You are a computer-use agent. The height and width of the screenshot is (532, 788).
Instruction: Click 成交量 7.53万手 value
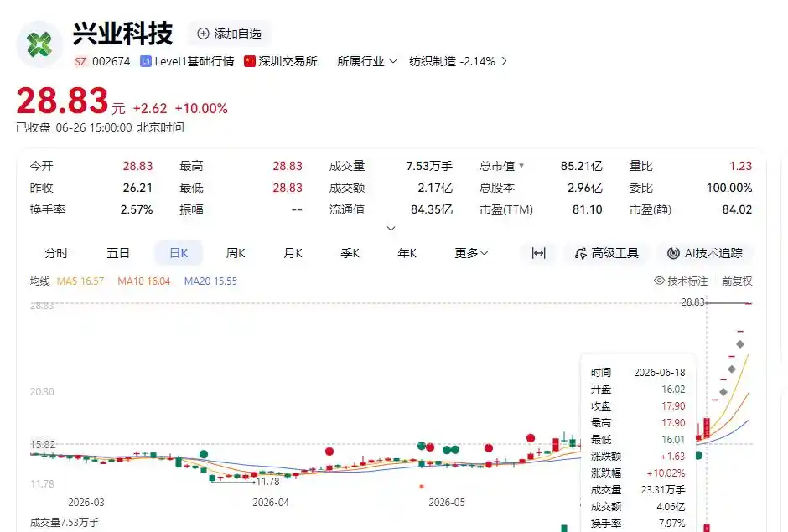(x=428, y=166)
